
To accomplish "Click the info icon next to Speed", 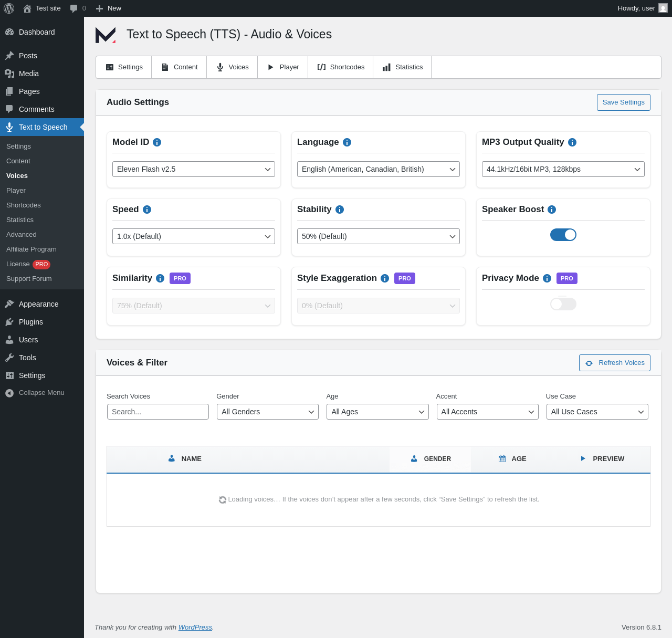I will [147, 210].
